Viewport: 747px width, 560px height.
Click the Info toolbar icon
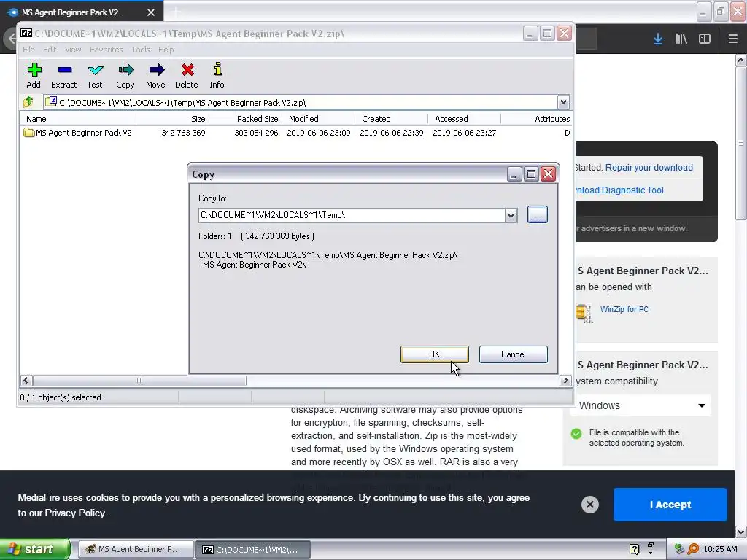(217, 75)
